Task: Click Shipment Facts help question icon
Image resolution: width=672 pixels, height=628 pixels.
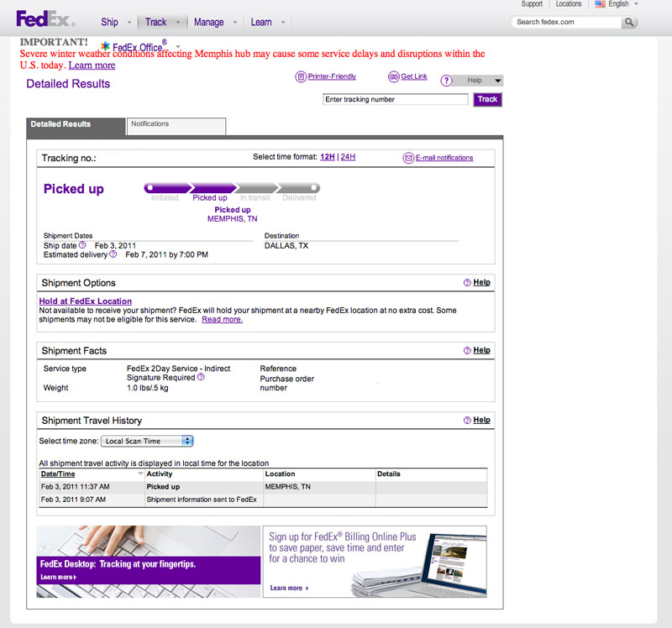Action: click(467, 350)
